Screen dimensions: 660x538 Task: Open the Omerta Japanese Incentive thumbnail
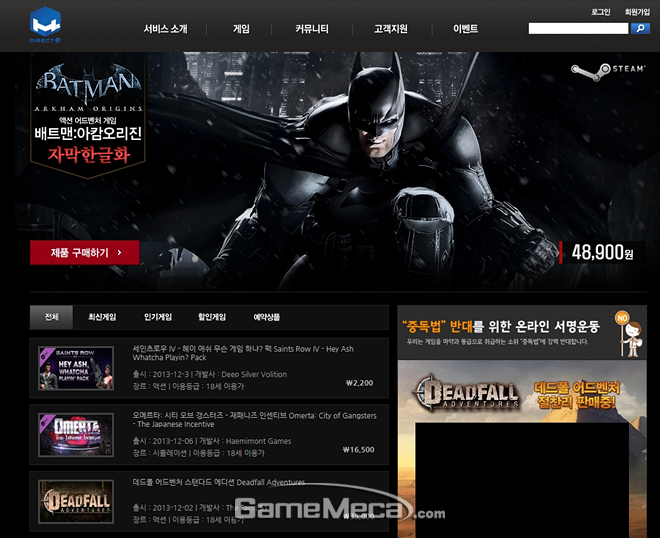point(76,435)
